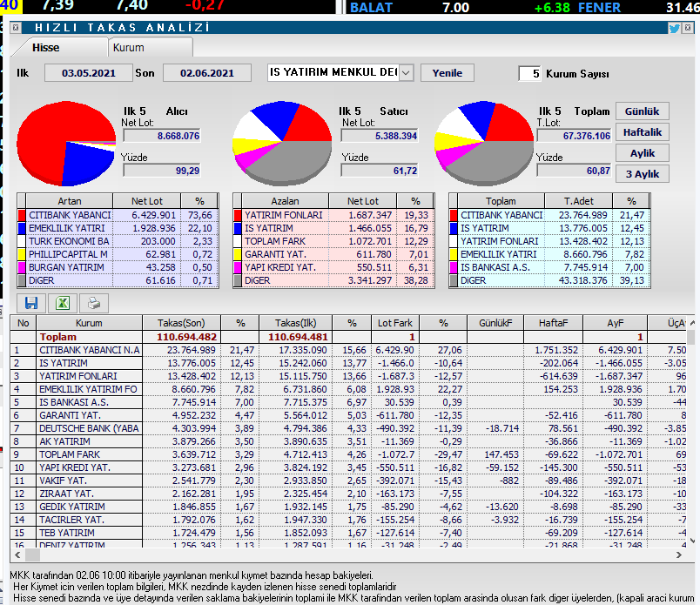The height and width of the screenshot is (605, 700).
Task: Sort by Takas(Son) column header
Action: pos(181,323)
